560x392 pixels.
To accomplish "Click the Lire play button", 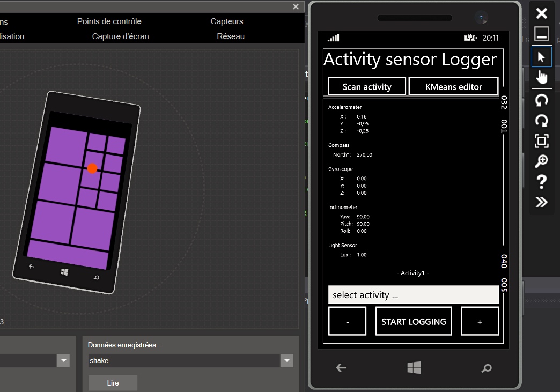I will 113,383.
